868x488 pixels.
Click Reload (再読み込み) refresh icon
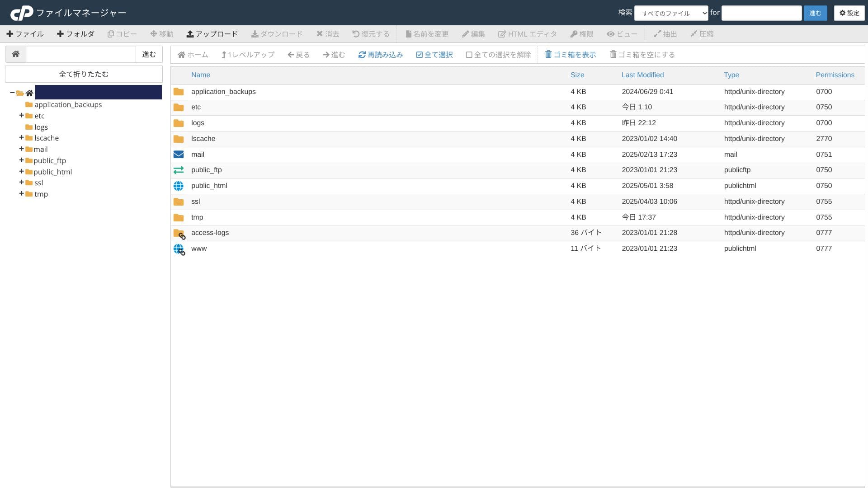362,55
